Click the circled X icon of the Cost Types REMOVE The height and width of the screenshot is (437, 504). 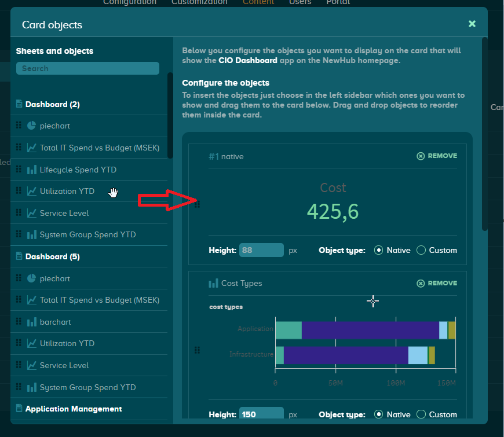(x=421, y=283)
